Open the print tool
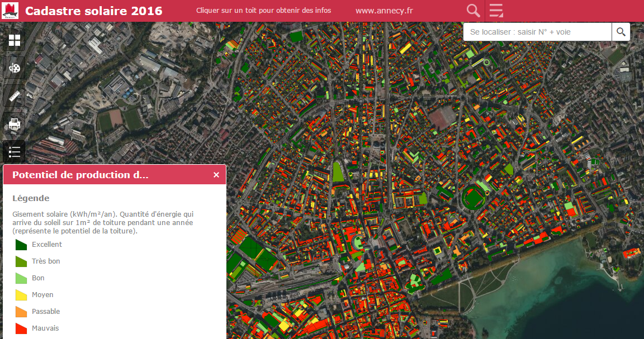 (x=14, y=124)
